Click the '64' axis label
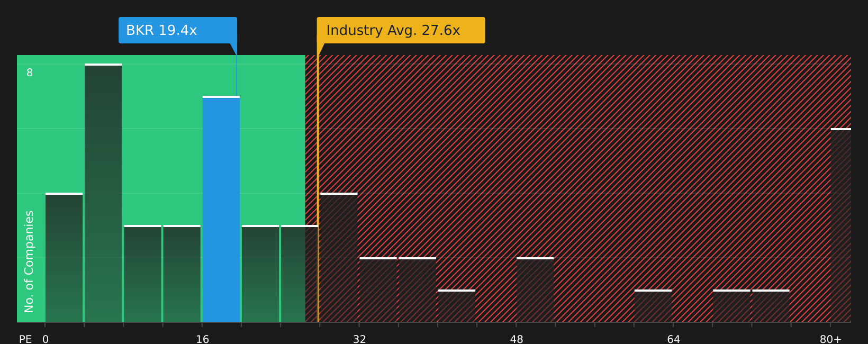This screenshot has height=344, width=868. click(674, 339)
